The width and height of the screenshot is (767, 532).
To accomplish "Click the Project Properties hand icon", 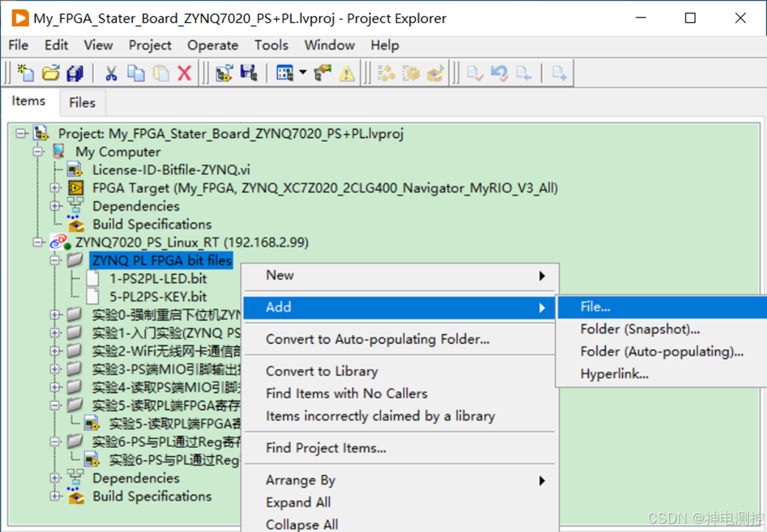I will coord(323,73).
